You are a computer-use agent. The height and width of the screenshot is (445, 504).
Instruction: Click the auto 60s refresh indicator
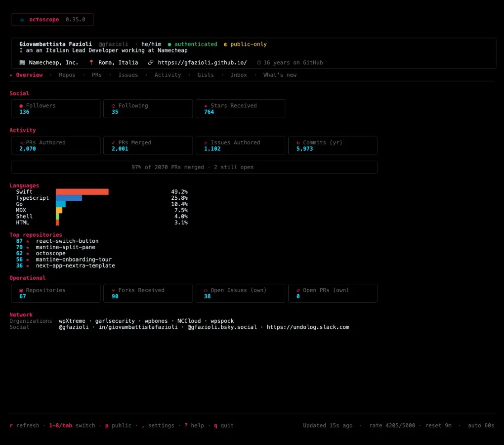pos(481,425)
